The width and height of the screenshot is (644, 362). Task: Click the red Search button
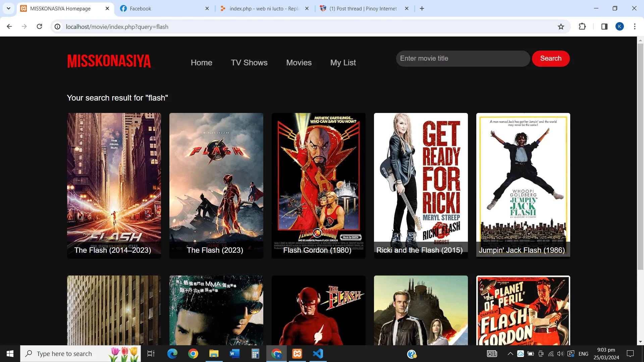pyautogui.click(x=551, y=59)
